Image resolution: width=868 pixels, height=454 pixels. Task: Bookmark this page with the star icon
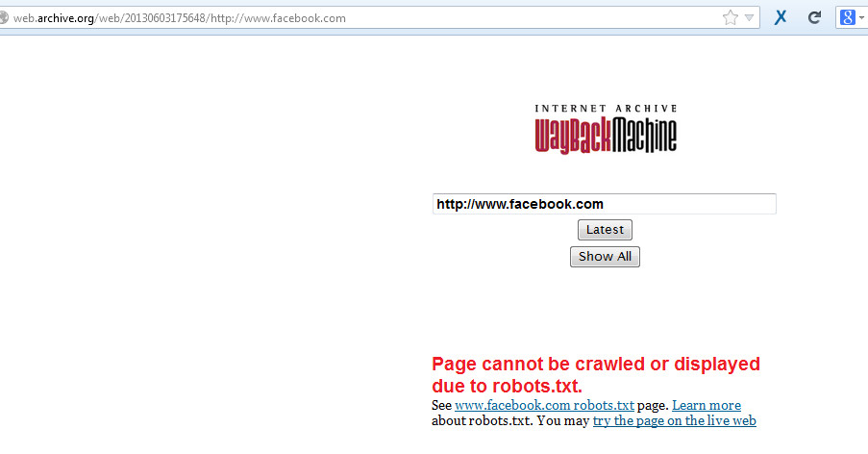tap(731, 17)
